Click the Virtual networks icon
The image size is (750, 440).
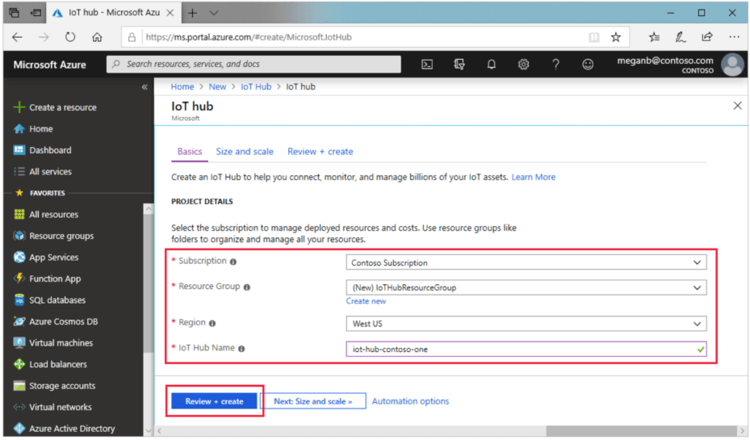(19, 407)
